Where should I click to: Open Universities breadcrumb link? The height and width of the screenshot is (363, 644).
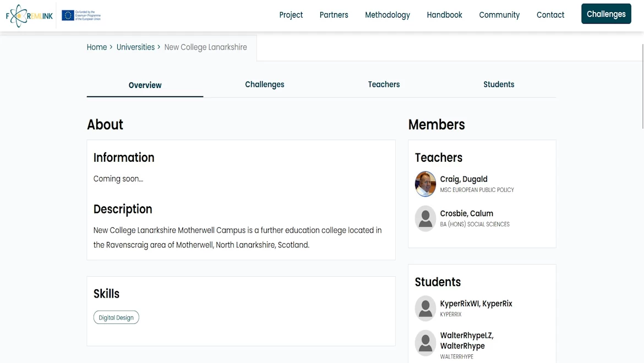tap(135, 47)
